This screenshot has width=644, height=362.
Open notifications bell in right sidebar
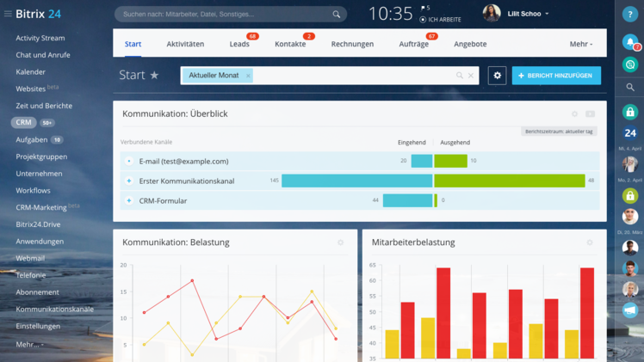click(x=630, y=42)
